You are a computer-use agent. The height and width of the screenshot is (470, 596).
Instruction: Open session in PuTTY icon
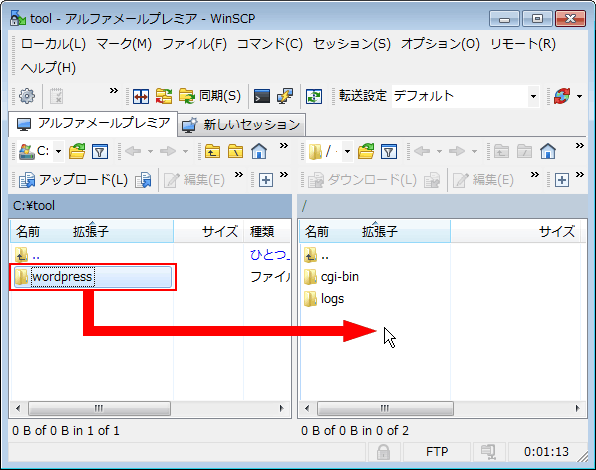(285, 96)
